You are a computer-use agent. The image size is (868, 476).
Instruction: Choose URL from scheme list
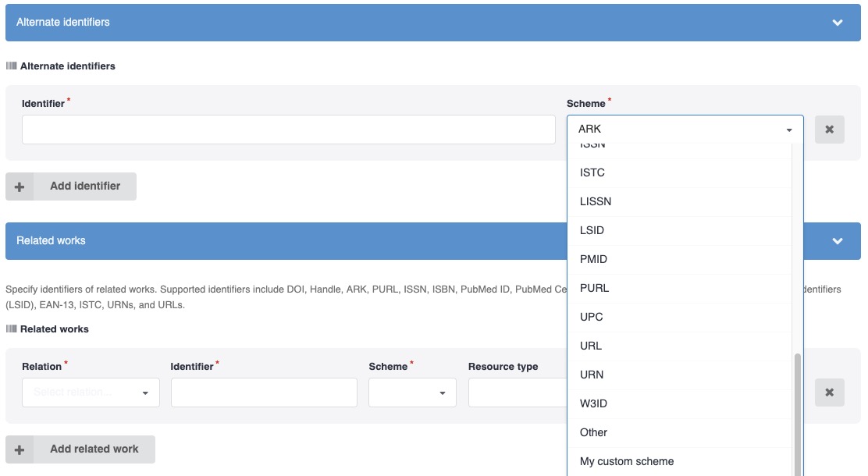(x=591, y=346)
